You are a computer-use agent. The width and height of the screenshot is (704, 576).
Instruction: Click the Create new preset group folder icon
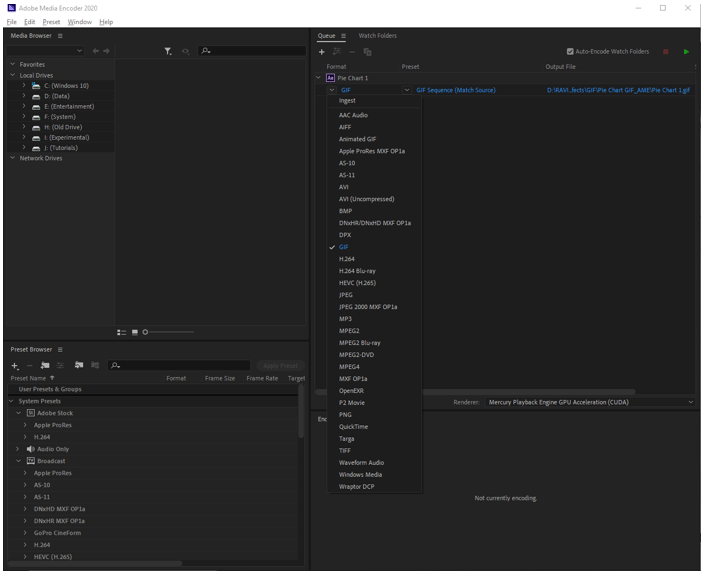click(45, 365)
